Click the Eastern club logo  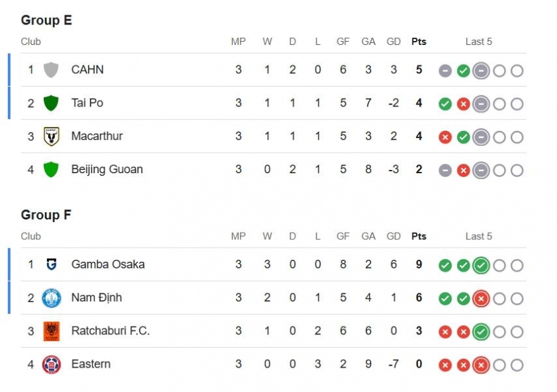(51, 364)
